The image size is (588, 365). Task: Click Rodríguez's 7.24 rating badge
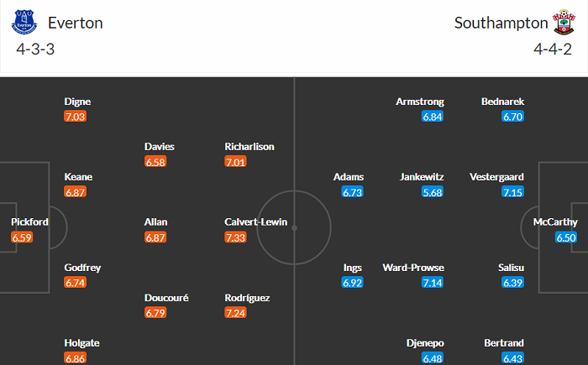click(236, 314)
